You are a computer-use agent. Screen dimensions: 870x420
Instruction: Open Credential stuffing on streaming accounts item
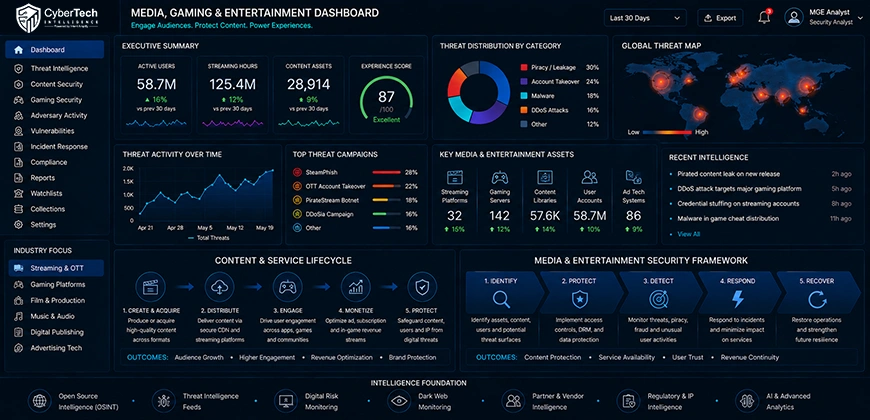tap(738, 204)
